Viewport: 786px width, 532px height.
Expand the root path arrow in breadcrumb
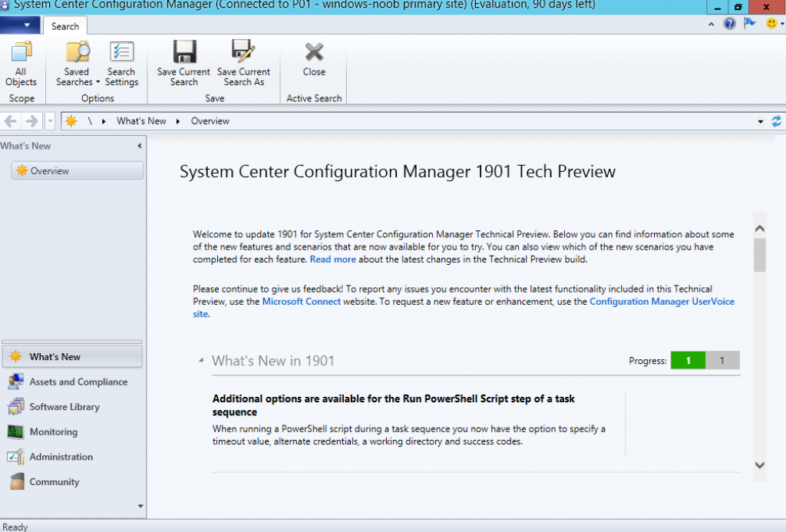[x=104, y=121]
